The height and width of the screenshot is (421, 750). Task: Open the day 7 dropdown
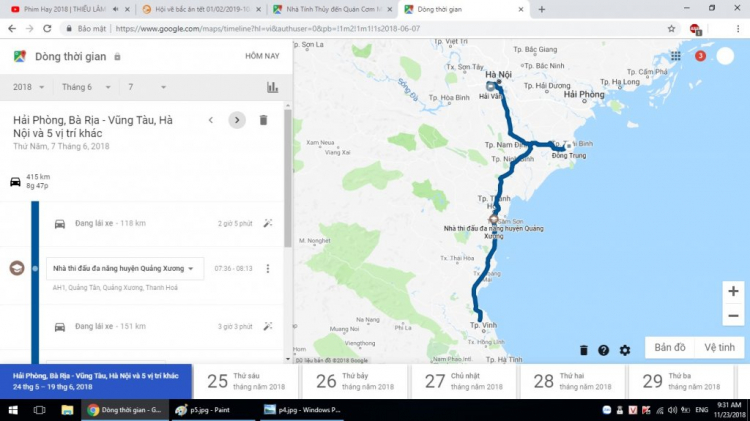point(147,87)
